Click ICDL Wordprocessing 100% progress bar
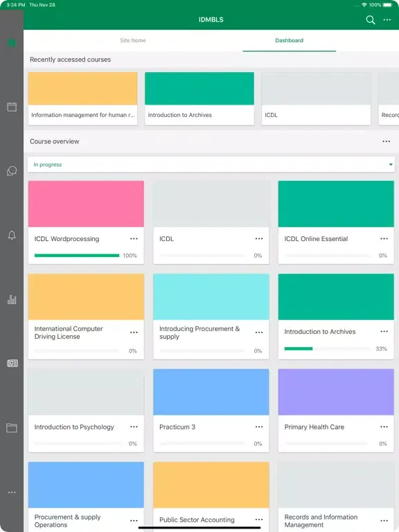 point(77,256)
